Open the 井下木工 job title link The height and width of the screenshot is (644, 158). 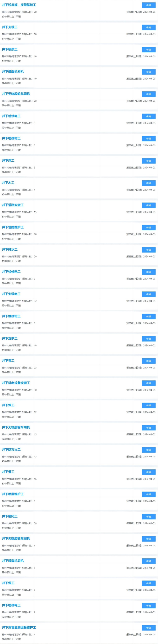pos(8,183)
